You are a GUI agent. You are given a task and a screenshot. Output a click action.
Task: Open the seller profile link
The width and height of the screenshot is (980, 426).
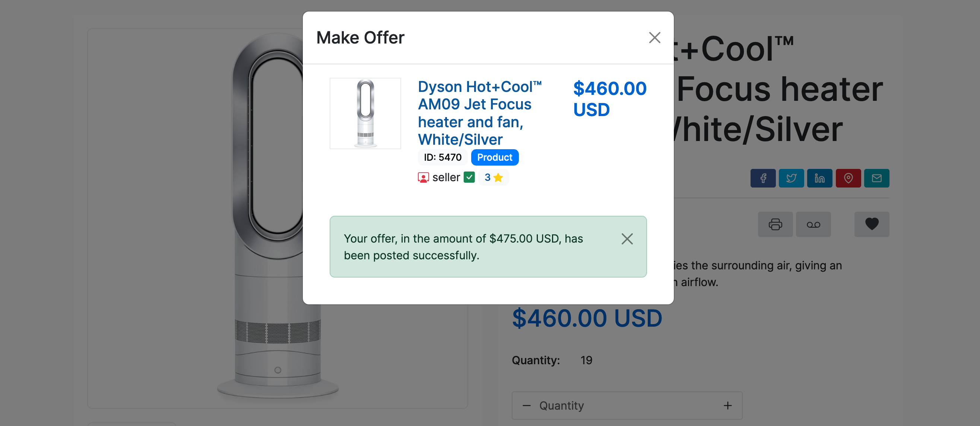446,177
